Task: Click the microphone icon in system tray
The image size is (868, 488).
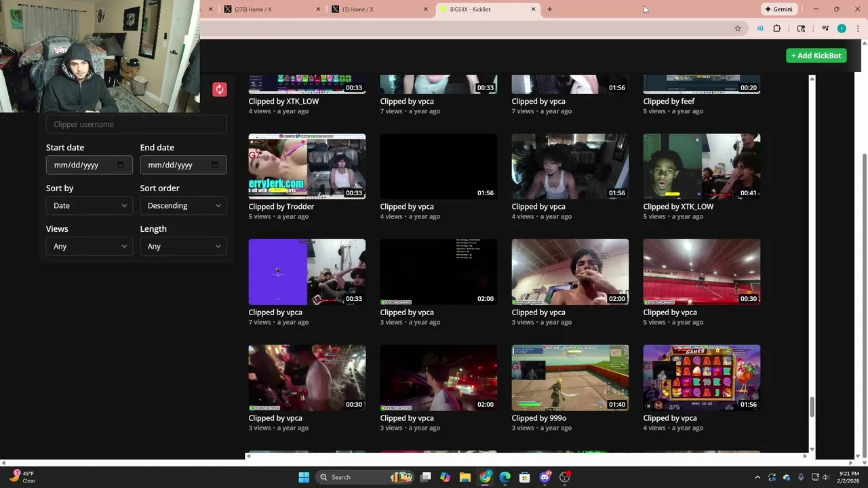Action: 801,477
